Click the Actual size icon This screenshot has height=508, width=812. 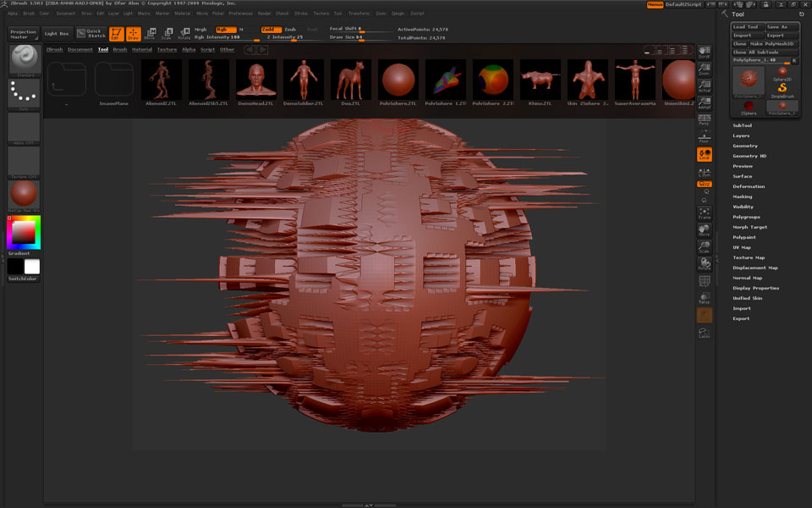tap(705, 86)
